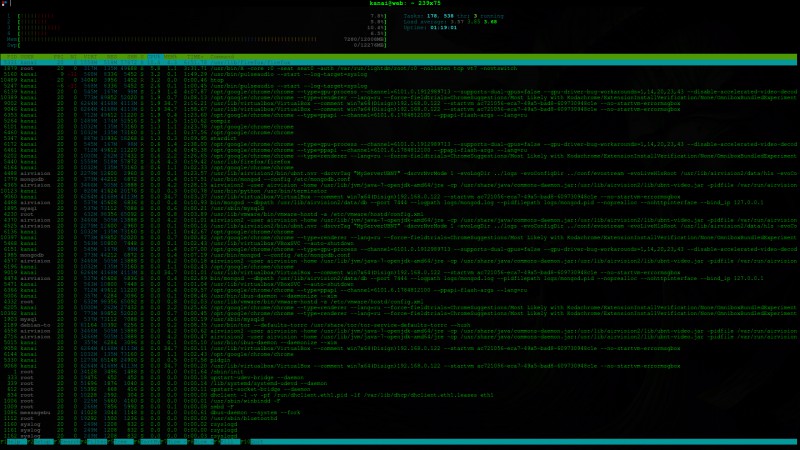Image resolution: width=800 pixels, height=450 pixels.
Task: Open F6 SortBy menu
Action: (x=147, y=442)
